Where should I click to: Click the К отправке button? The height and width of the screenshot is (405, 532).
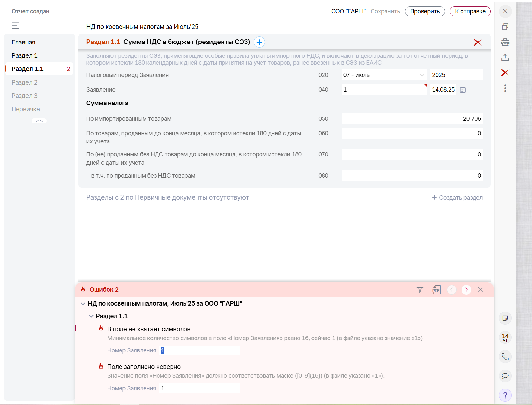[x=470, y=11]
